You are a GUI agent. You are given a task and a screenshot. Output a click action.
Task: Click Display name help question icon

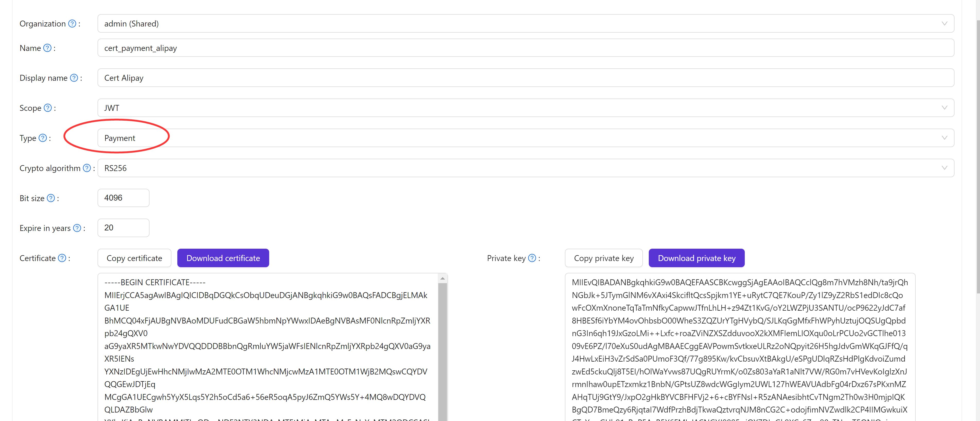pyautogui.click(x=74, y=78)
